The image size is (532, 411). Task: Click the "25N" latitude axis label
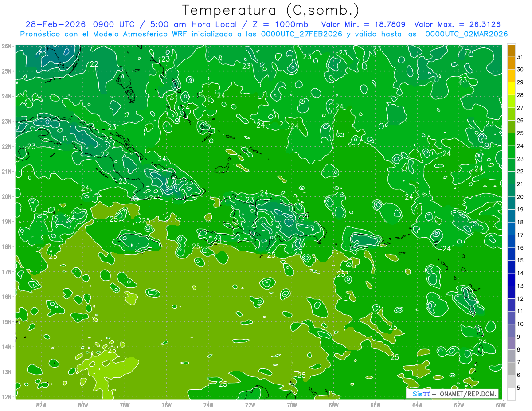pyautogui.click(x=7, y=71)
